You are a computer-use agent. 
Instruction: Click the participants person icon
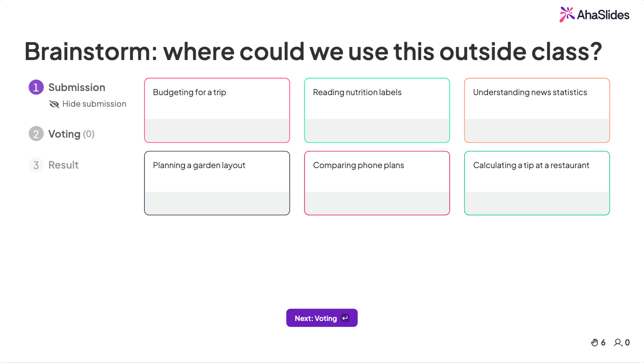pyautogui.click(x=618, y=343)
